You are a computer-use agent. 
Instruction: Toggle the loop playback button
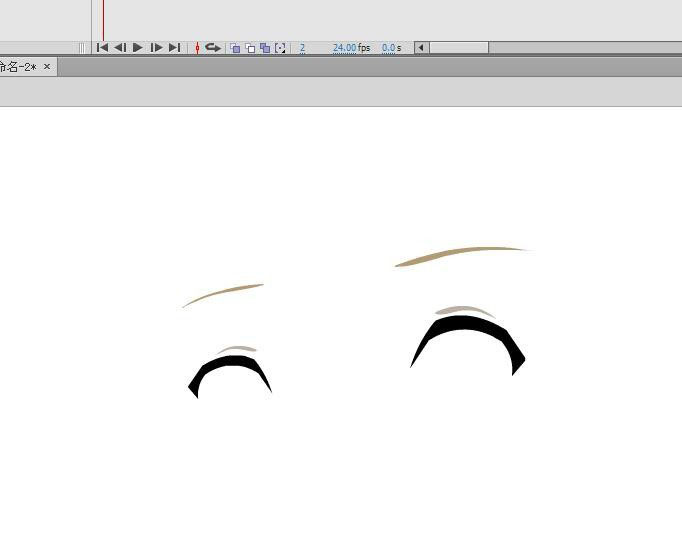[212, 47]
